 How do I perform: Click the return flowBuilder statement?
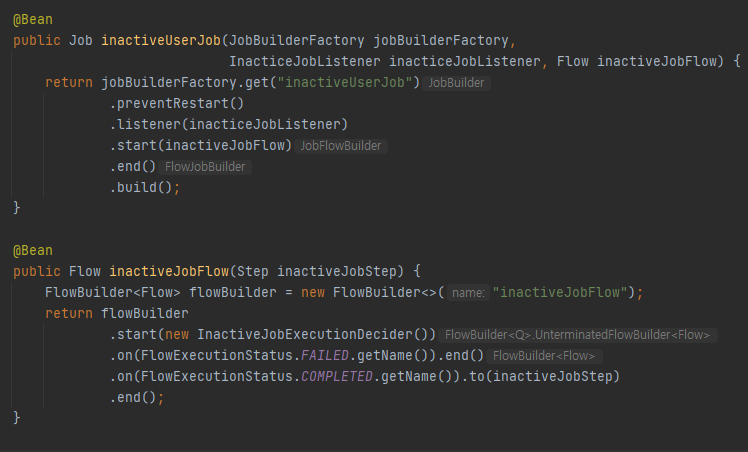click(116, 313)
